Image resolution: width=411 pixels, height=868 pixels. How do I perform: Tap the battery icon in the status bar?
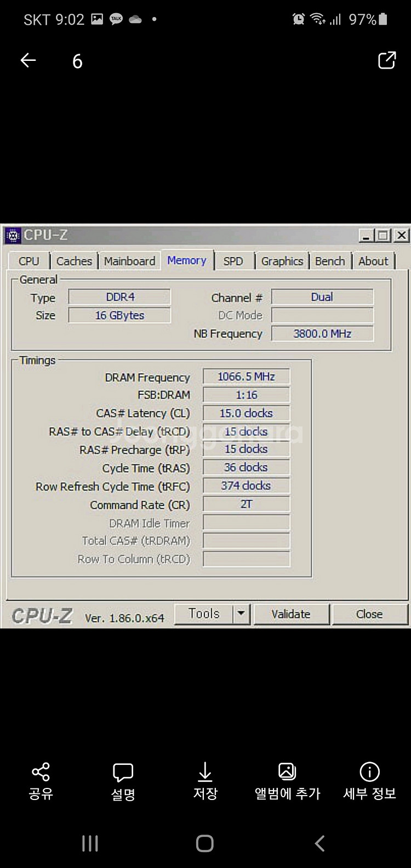click(383, 19)
